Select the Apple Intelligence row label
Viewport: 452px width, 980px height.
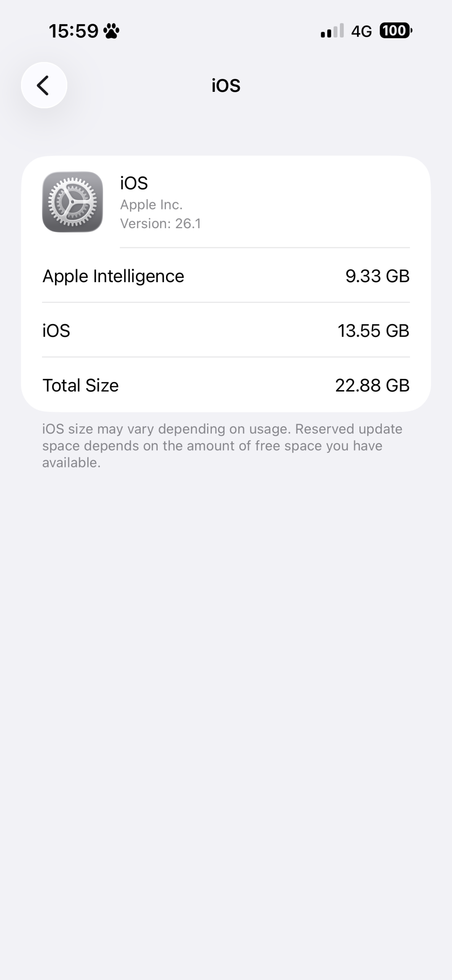pos(113,276)
